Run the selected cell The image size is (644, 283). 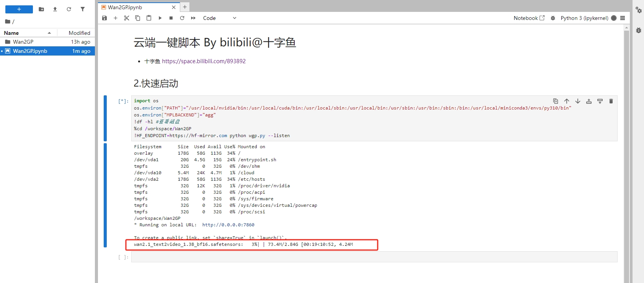click(x=160, y=18)
